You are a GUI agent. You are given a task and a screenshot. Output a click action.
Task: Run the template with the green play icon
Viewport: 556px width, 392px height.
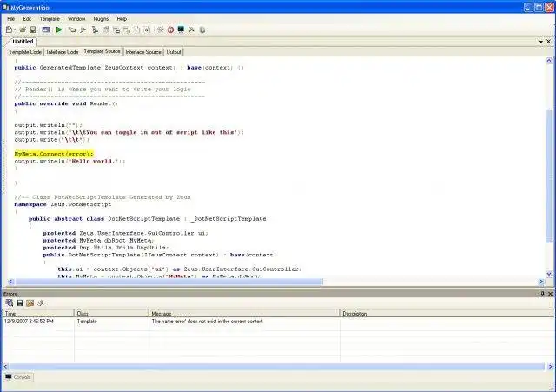click(x=59, y=30)
